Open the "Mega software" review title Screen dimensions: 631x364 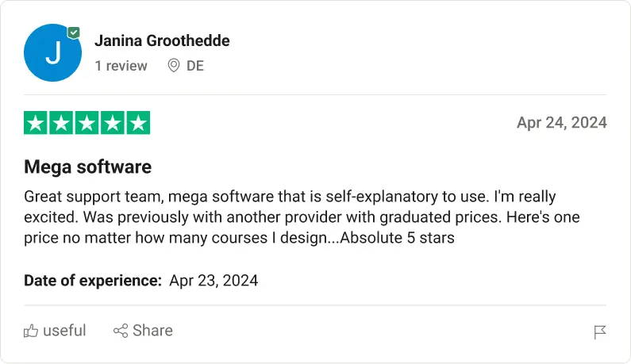pos(87,167)
